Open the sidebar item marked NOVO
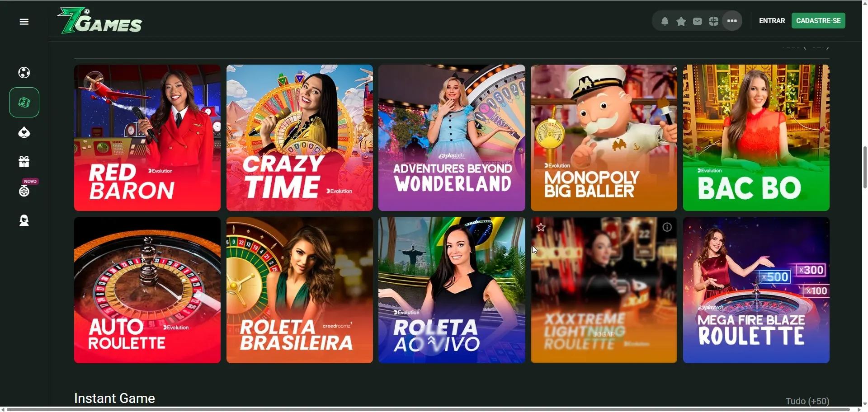The image size is (868, 412). [24, 191]
